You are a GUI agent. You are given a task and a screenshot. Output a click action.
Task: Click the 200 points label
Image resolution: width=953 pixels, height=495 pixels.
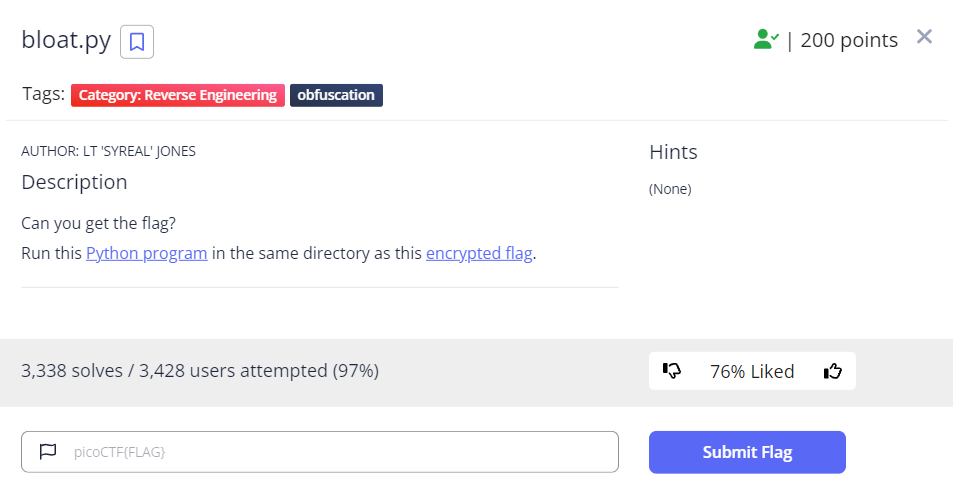[x=848, y=40]
